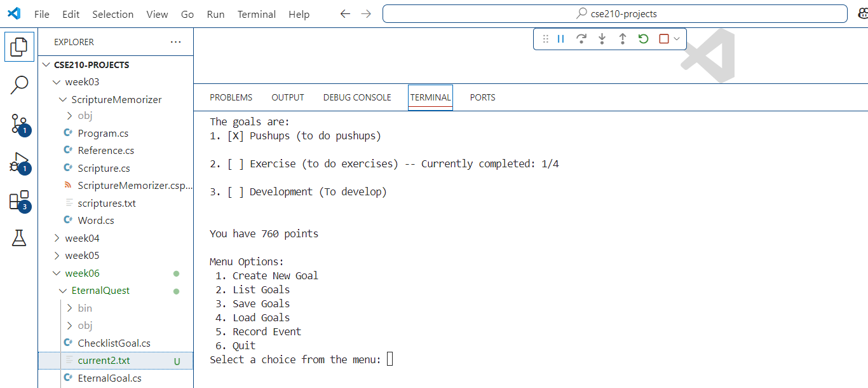Open the Run and Debug view
Image resolution: width=868 pixels, height=388 pixels.
19,162
